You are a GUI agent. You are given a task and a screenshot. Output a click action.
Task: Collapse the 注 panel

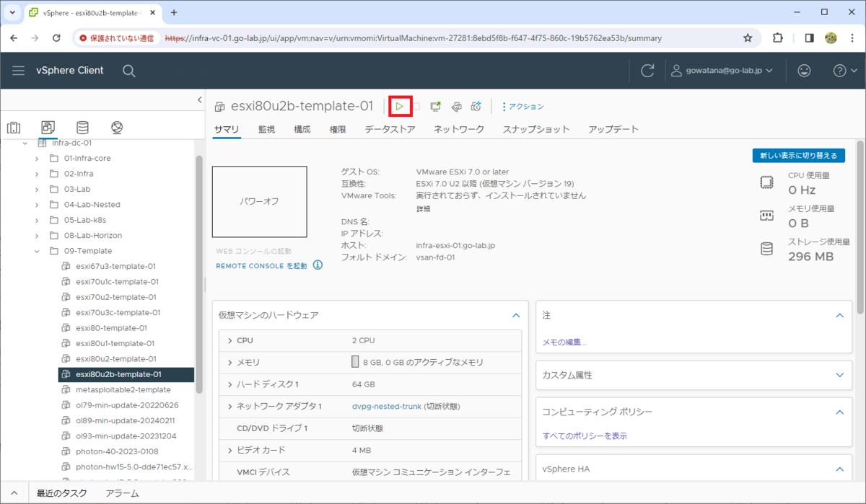(x=839, y=315)
